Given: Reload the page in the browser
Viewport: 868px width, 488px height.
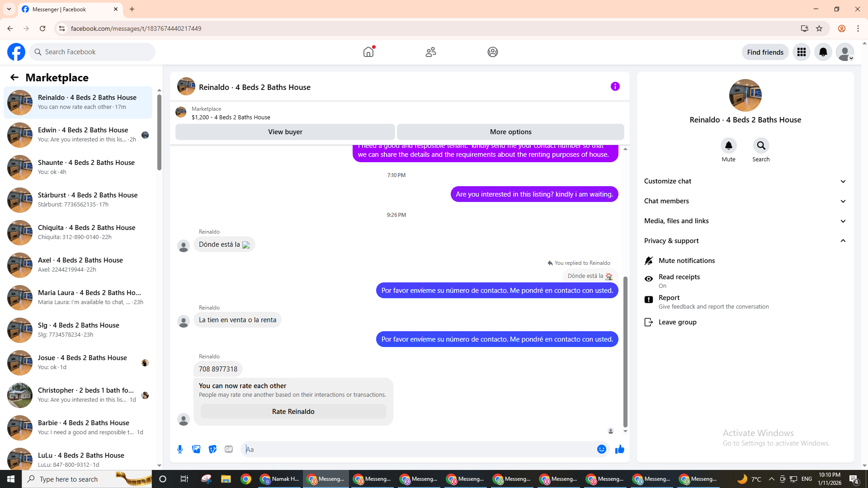Looking at the screenshot, I should tap(42, 28).
